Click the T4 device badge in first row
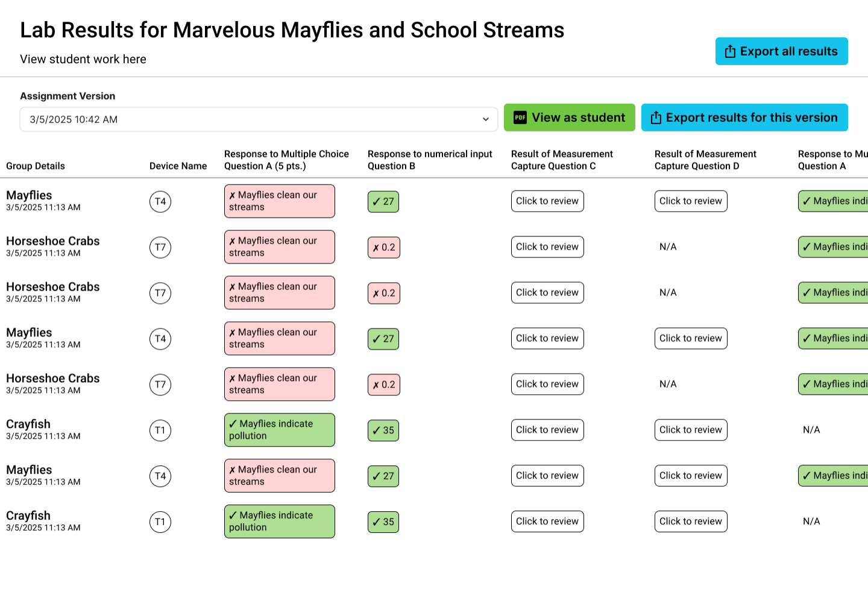This screenshot has width=868, height=607. (x=160, y=202)
